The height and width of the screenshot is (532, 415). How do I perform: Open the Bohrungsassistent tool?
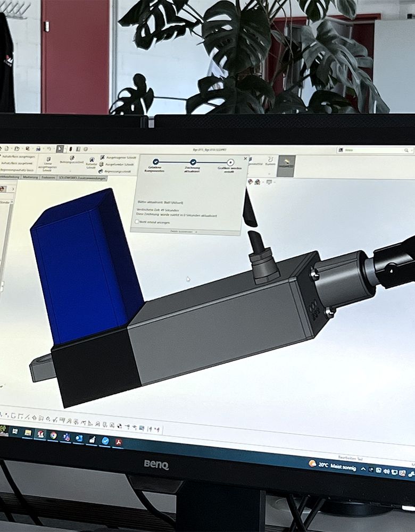click(72, 160)
